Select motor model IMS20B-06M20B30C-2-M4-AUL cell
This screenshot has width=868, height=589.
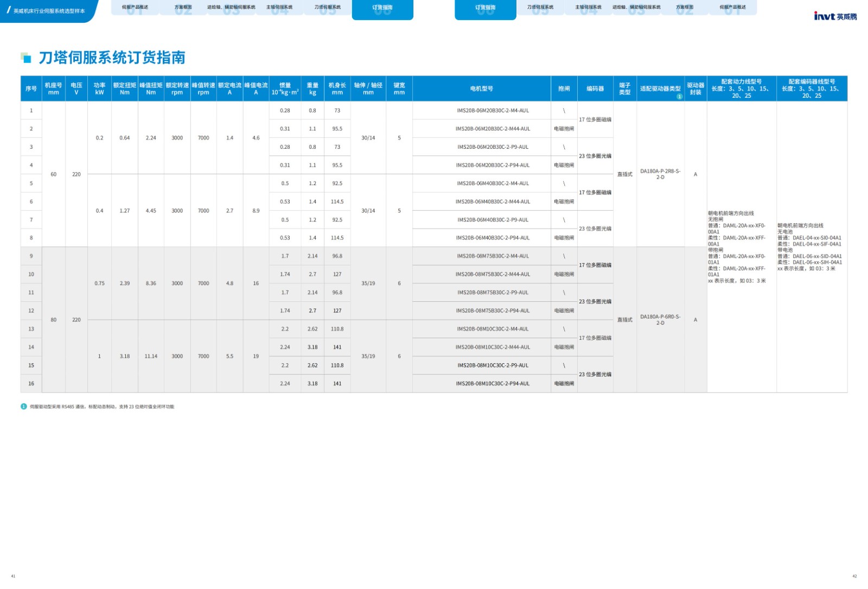[493, 111]
